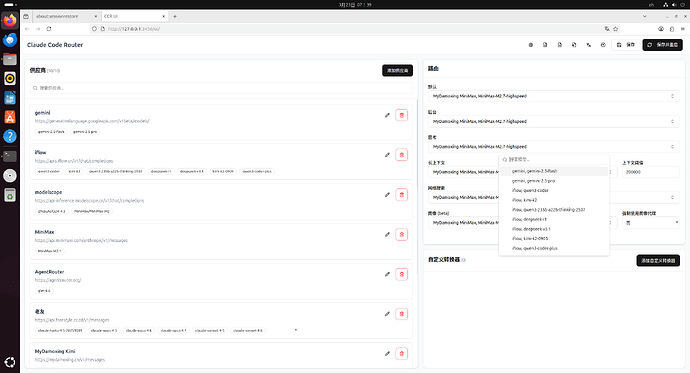Open a new Firefox tab
Screen dimensions: 690x373
pos(175,16)
